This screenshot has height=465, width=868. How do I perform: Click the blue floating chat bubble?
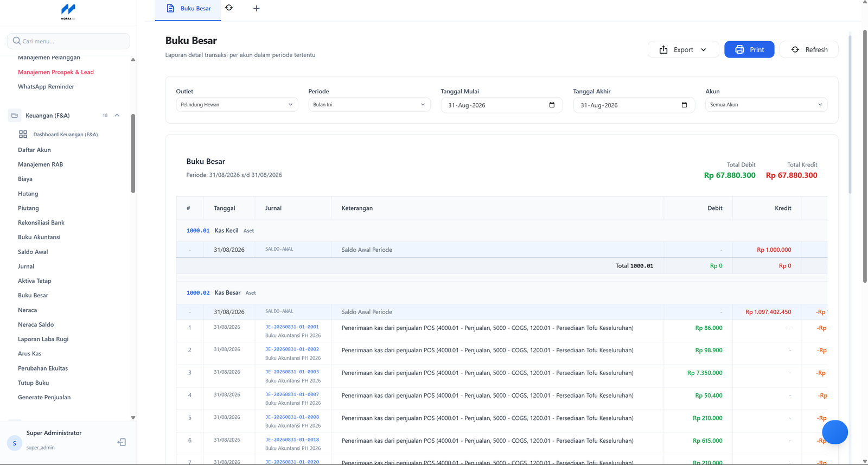pyautogui.click(x=835, y=432)
